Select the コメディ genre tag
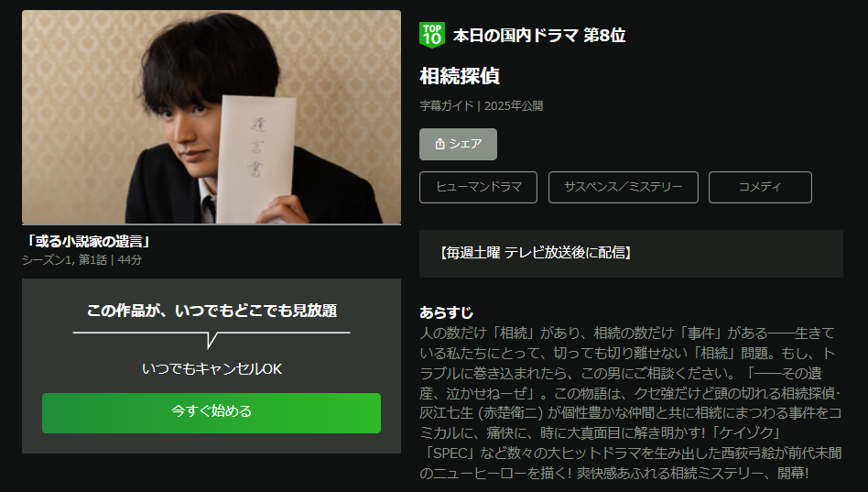 click(x=760, y=187)
